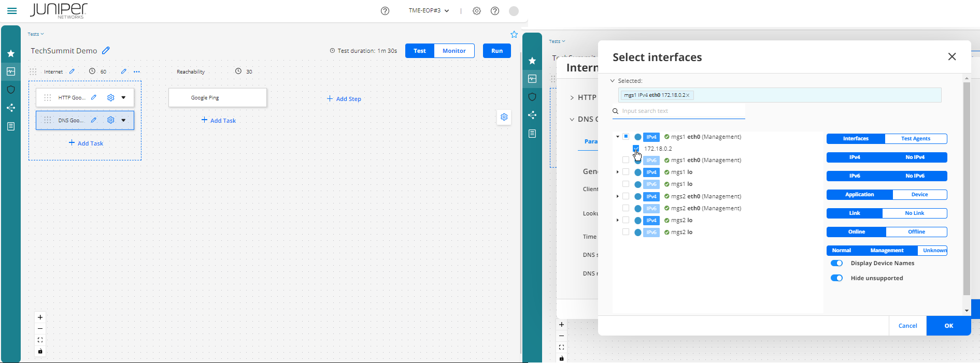Open settings gear for DNS Goo task

pyautogui.click(x=110, y=120)
